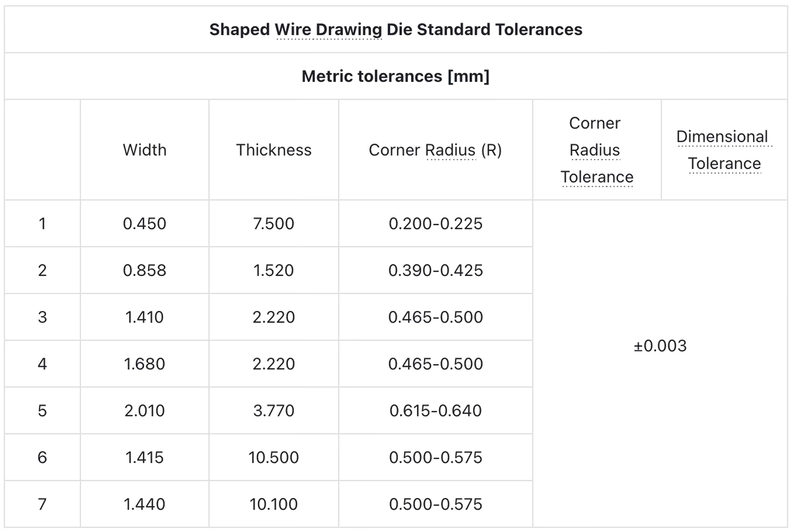Image resolution: width=792 pixels, height=532 pixels.
Task: Select the Width column header
Action: (x=144, y=150)
